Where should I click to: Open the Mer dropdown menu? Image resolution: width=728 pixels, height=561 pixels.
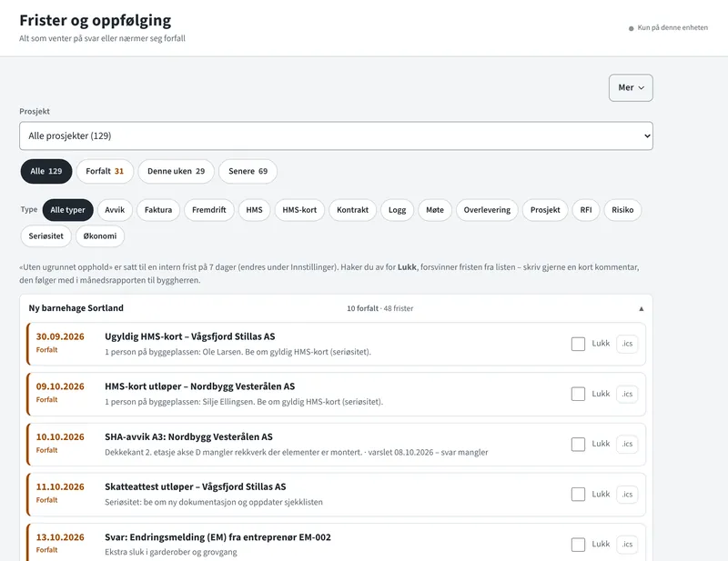tap(631, 87)
